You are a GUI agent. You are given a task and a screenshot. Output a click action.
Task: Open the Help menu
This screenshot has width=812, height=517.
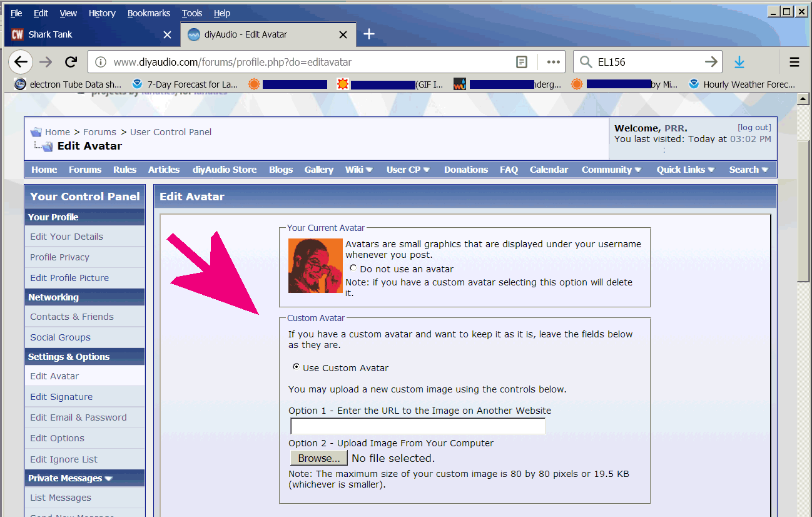pos(222,13)
